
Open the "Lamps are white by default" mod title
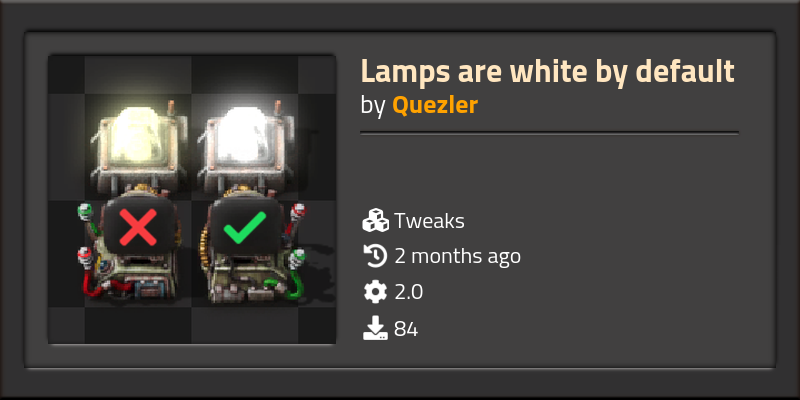click(547, 71)
